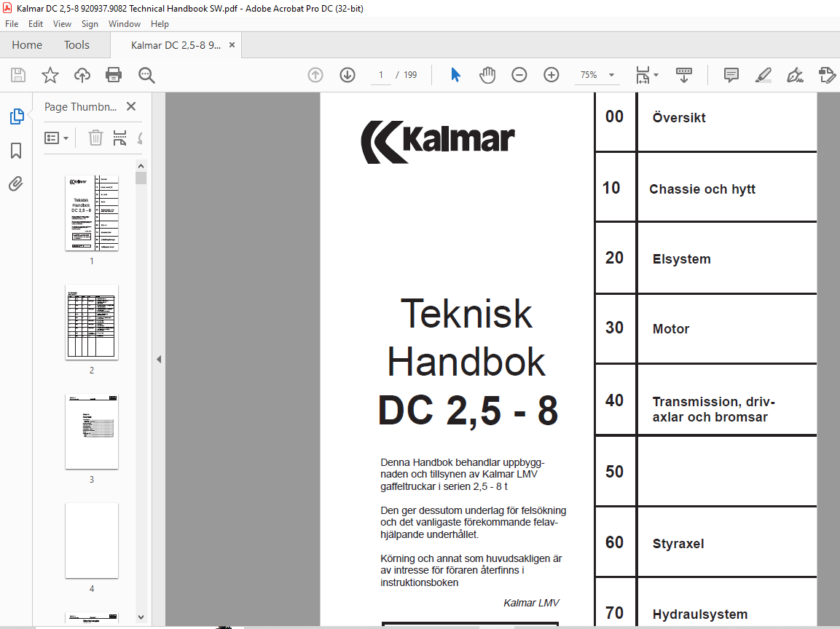
Task: Click the 'Motor' index entry
Action: (x=671, y=328)
